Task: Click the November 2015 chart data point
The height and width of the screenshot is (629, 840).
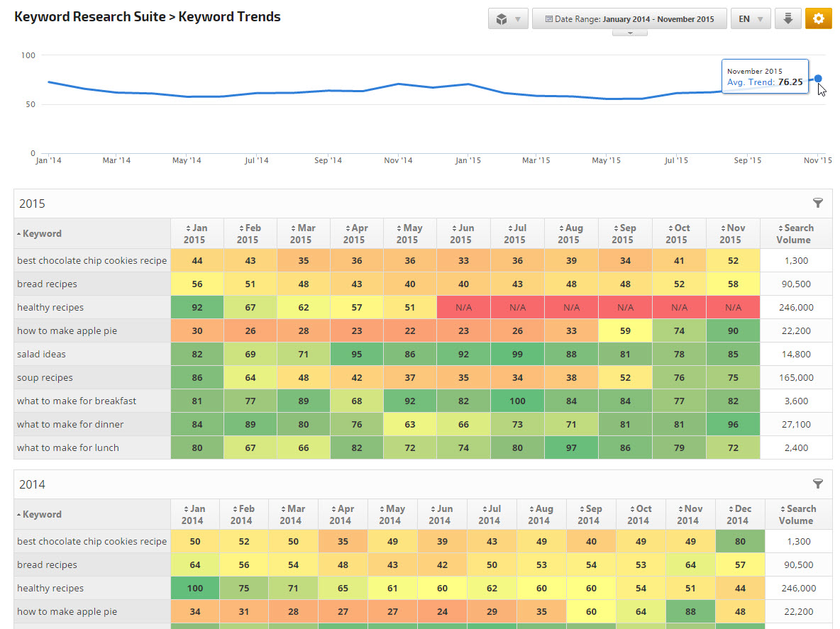Action: coord(818,79)
